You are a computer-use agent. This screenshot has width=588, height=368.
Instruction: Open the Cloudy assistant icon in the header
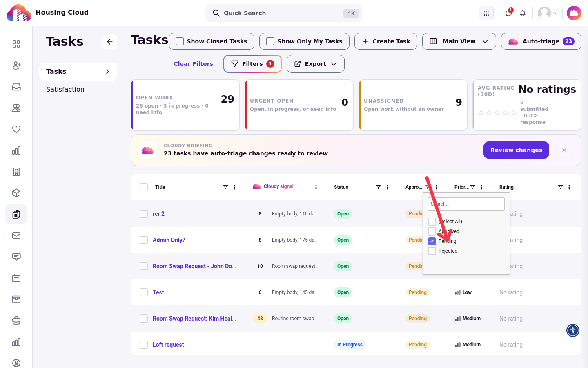pos(574,13)
